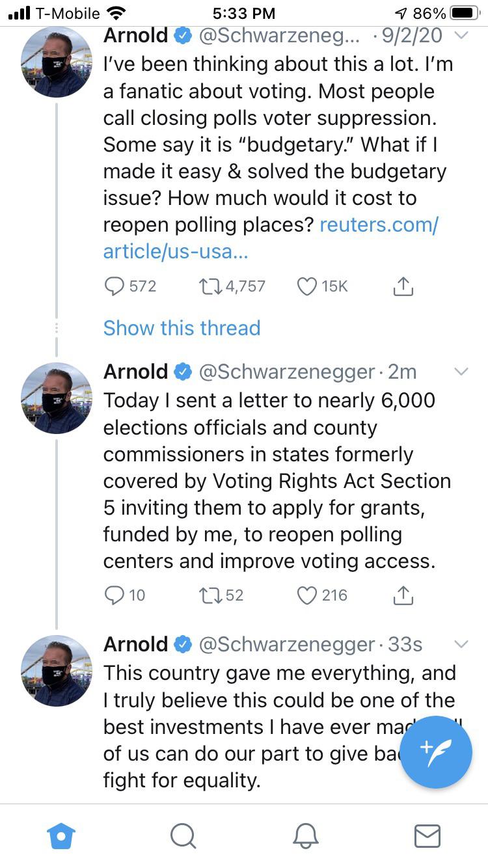Share the 9/2/20 tweet about polls

coord(403,286)
